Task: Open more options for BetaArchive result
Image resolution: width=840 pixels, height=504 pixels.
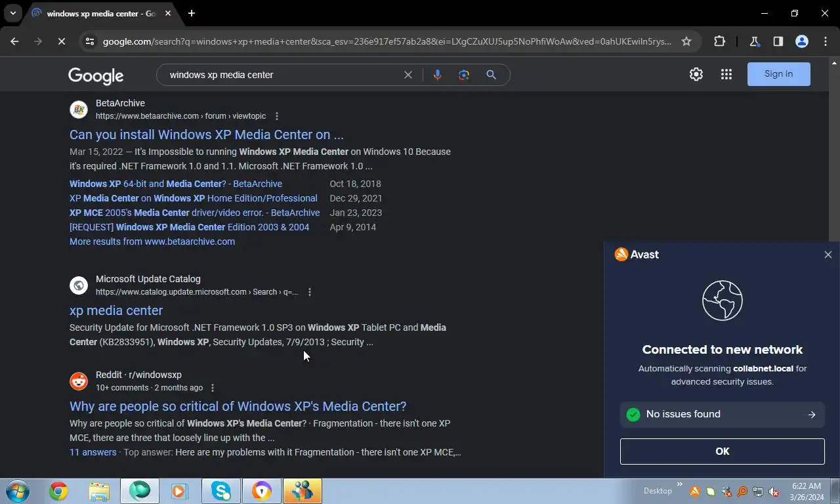Action: (277, 116)
